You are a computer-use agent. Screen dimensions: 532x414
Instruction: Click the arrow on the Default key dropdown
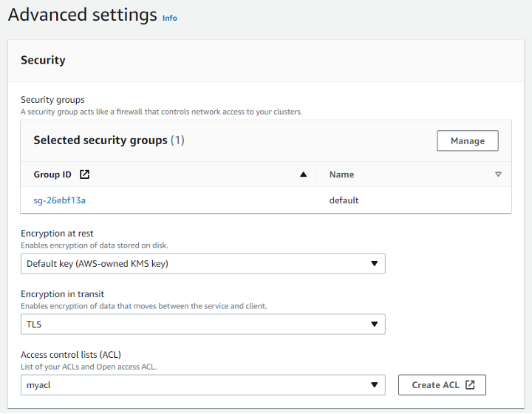(x=374, y=263)
